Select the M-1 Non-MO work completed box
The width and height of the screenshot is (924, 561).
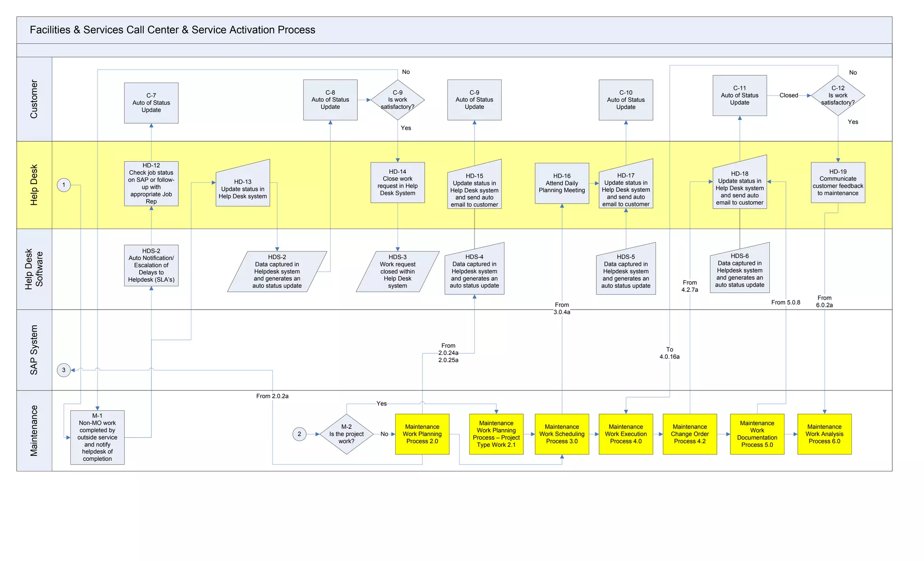point(97,437)
